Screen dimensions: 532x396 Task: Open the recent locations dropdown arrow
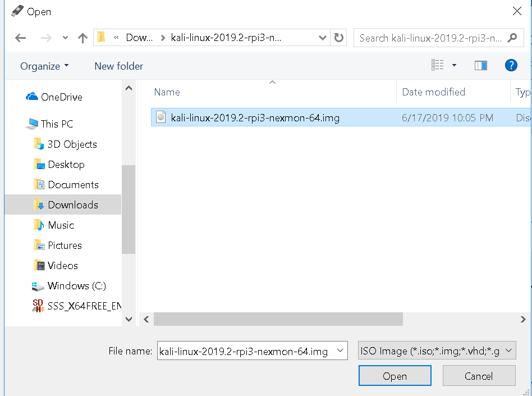coord(65,38)
